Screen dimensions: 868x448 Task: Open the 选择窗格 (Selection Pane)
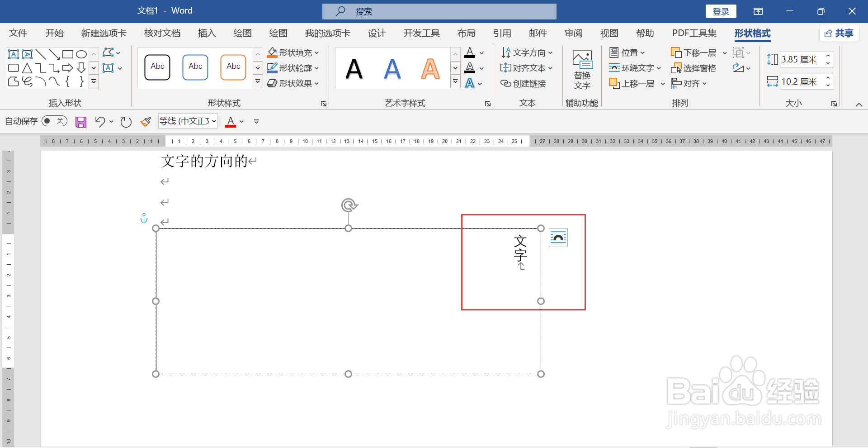pos(695,68)
